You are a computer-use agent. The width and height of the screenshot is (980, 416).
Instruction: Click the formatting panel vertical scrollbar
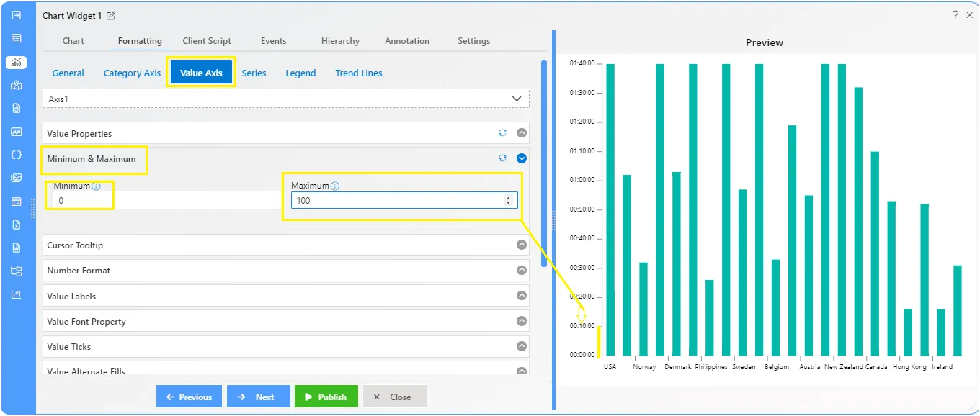544,164
